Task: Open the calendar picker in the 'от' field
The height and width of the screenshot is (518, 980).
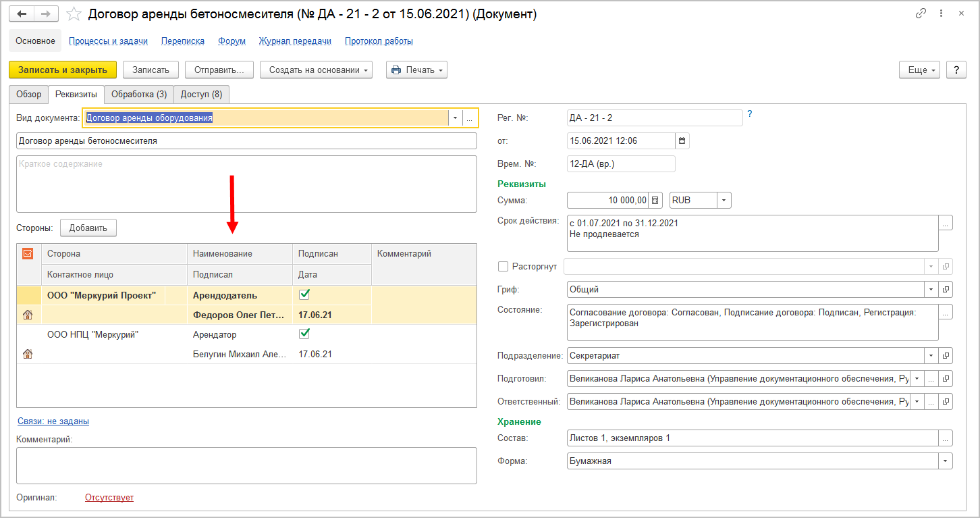Action: point(682,141)
